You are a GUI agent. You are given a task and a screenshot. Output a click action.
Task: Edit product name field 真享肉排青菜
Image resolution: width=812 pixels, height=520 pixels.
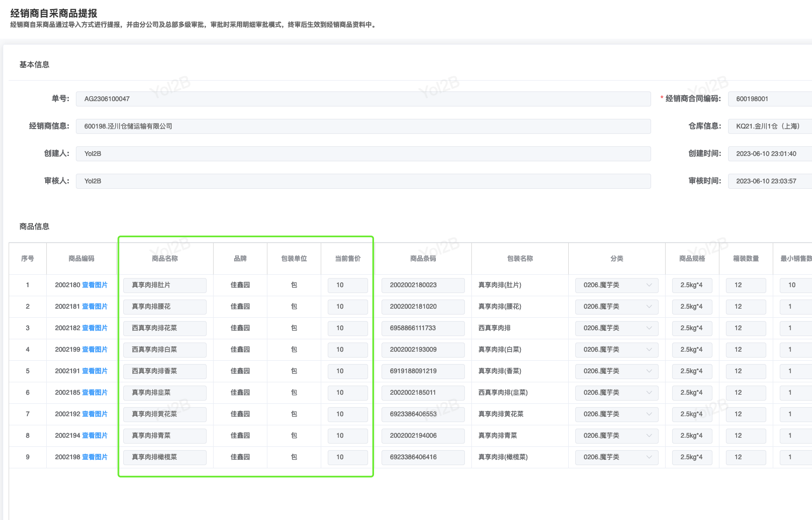[x=165, y=436]
